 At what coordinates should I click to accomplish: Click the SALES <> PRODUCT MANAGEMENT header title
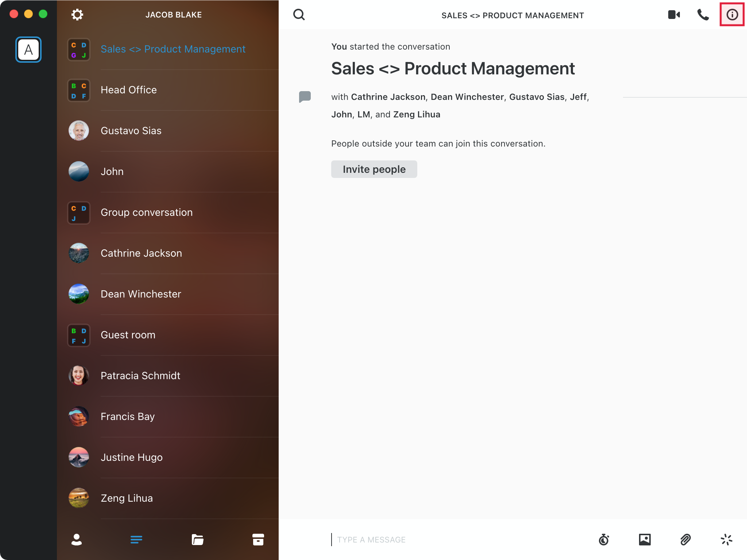point(512,15)
